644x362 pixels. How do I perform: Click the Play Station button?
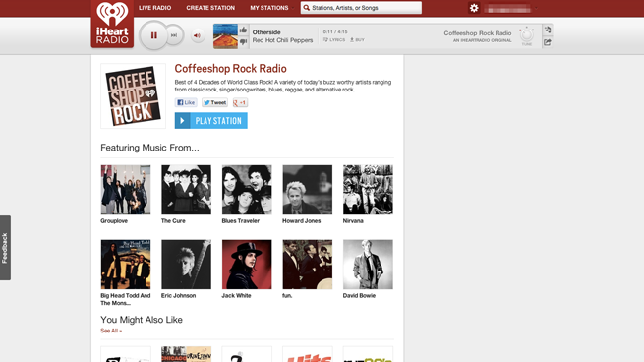point(210,121)
